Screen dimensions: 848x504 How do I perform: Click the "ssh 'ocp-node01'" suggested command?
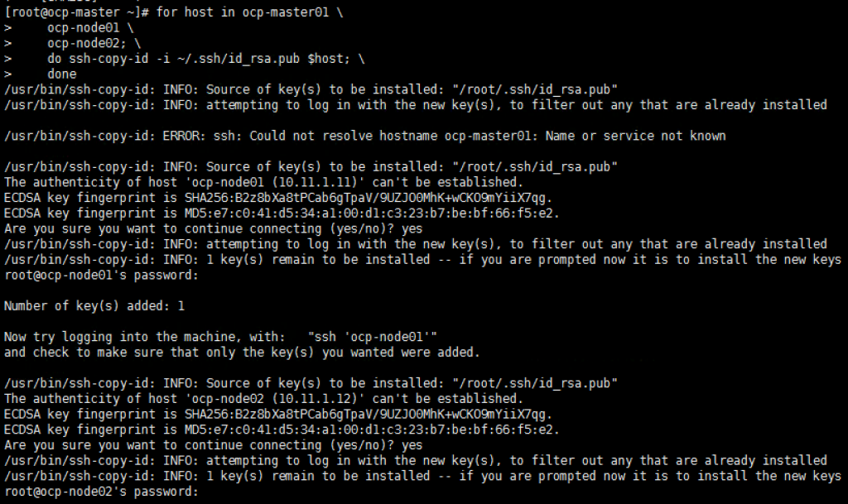372,337
